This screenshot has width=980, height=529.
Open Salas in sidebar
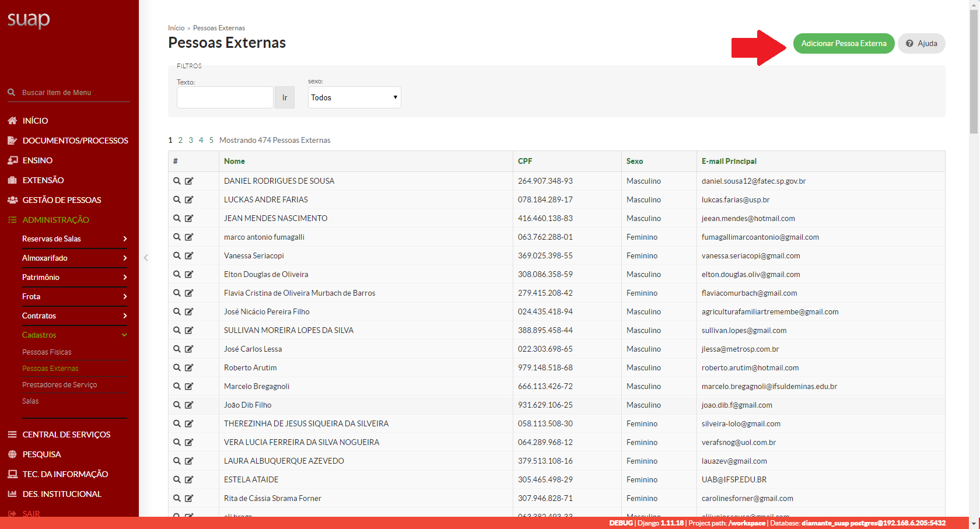[30, 401]
